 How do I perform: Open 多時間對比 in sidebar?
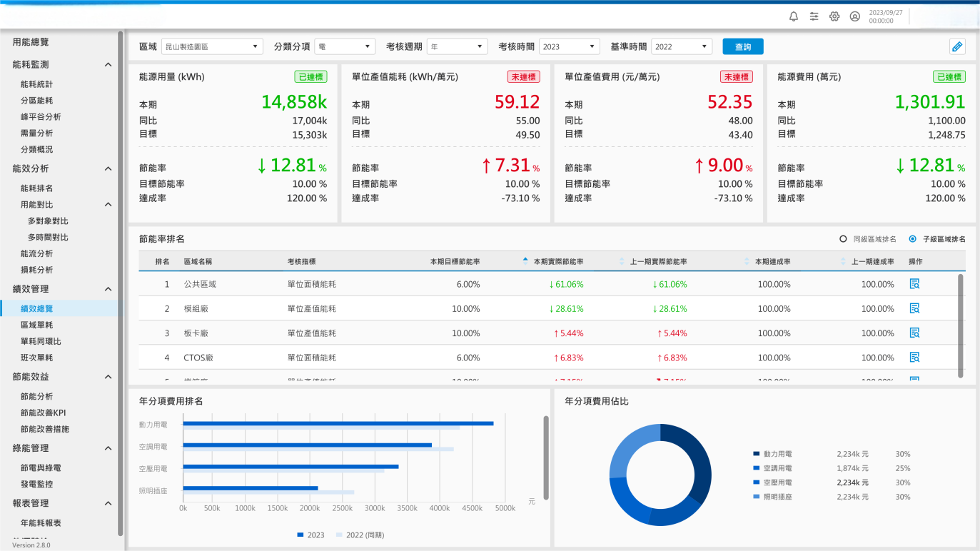[x=48, y=238]
